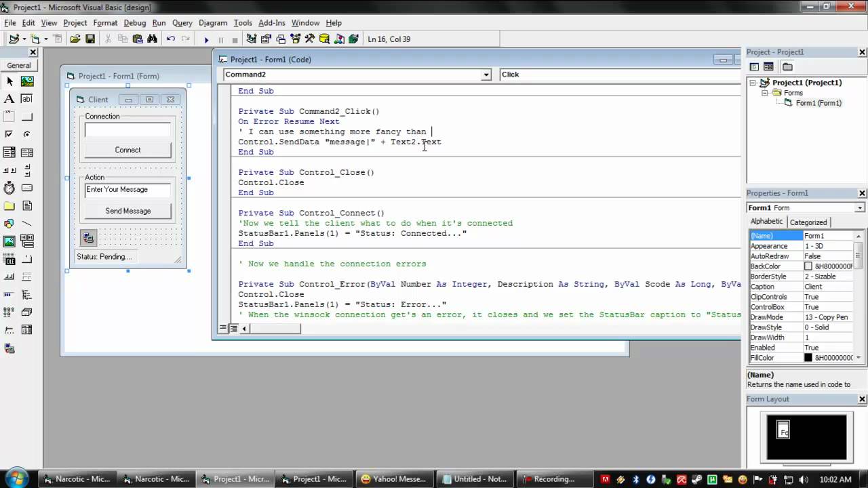The height and width of the screenshot is (488, 868).
Task: Select the DriveListBox control tool
Action: [x=27, y=188]
